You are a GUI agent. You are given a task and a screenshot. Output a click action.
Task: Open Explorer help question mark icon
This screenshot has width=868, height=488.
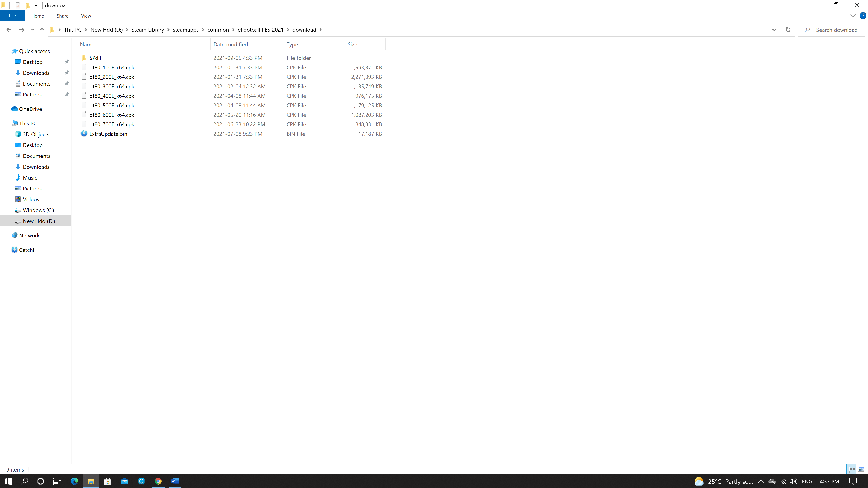tap(863, 16)
